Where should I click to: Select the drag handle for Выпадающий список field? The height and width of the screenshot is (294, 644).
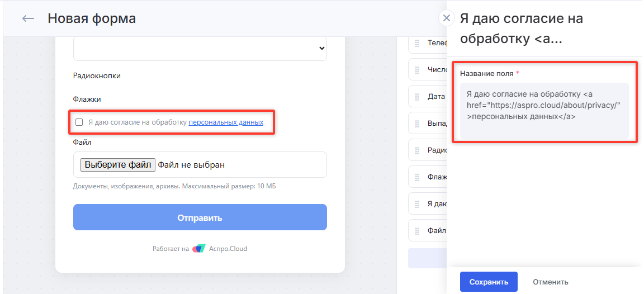[417, 124]
